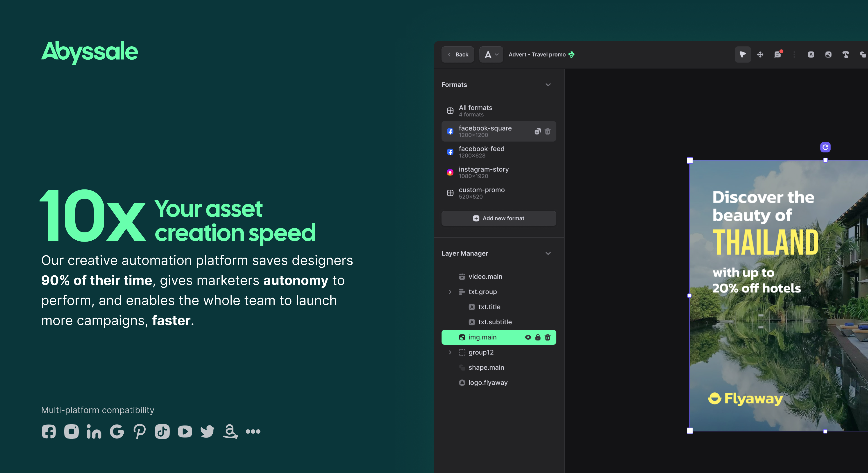Image resolution: width=868 pixels, height=473 pixels.
Task: Add a text element from the toolbar
Action: click(x=811, y=55)
